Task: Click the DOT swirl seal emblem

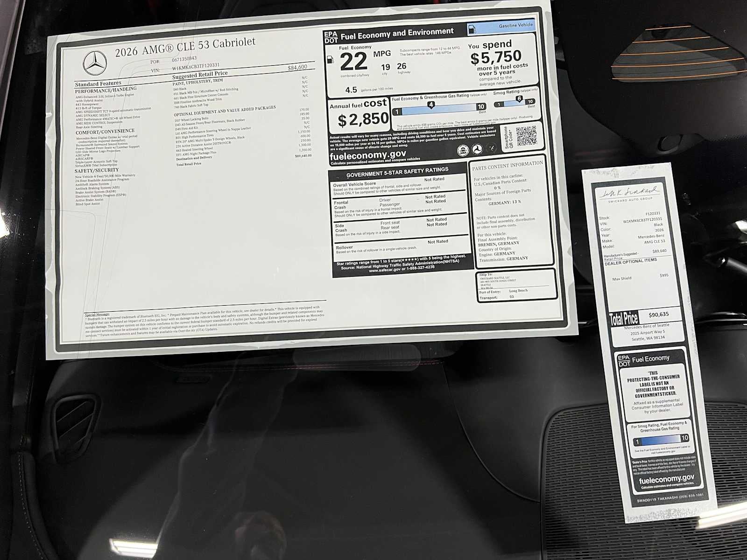Action: 477,150
